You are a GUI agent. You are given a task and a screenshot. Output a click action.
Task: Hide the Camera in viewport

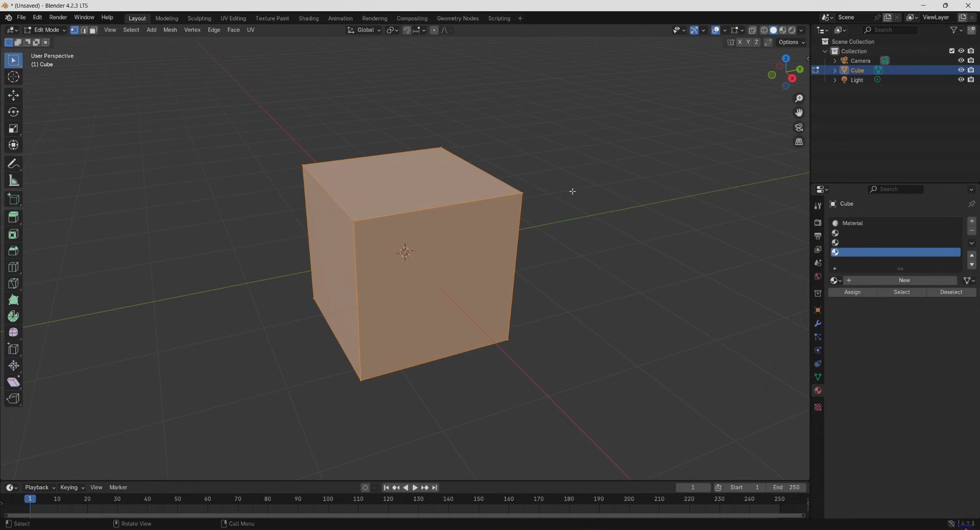pos(961,61)
